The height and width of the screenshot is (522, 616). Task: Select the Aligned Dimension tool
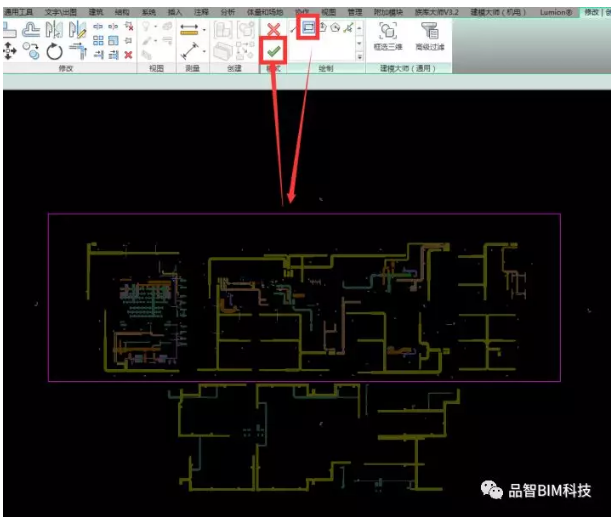coord(189,30)
